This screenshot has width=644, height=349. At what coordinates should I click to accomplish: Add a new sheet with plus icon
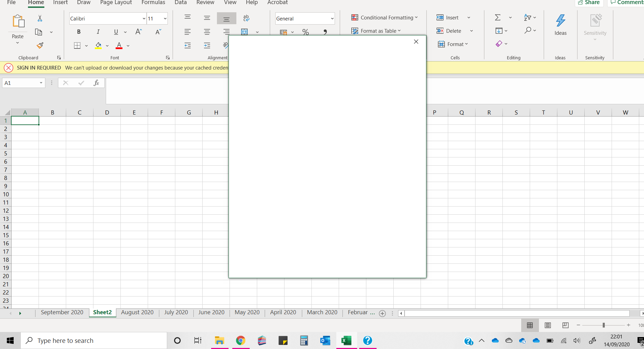point(382,314)
